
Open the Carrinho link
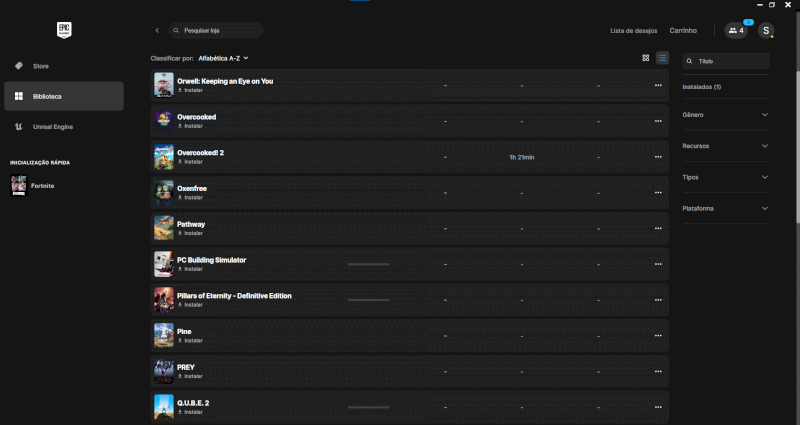pyautogui.click(x=683, y=31)
